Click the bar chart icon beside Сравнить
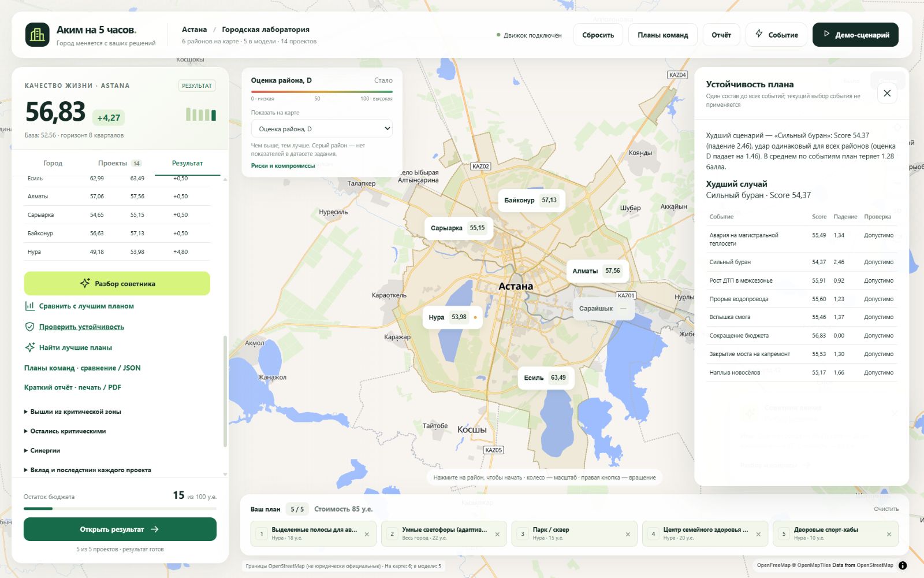 click(x=29, y=306)
